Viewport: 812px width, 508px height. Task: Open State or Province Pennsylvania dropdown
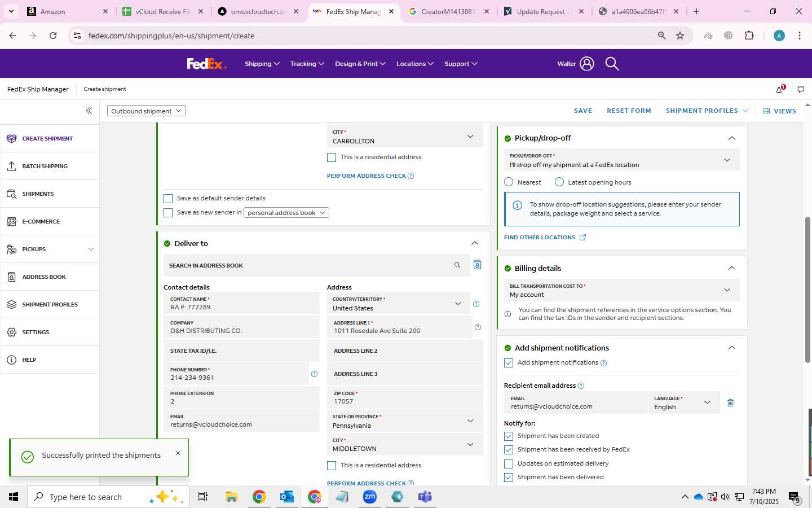click(405, 421)
